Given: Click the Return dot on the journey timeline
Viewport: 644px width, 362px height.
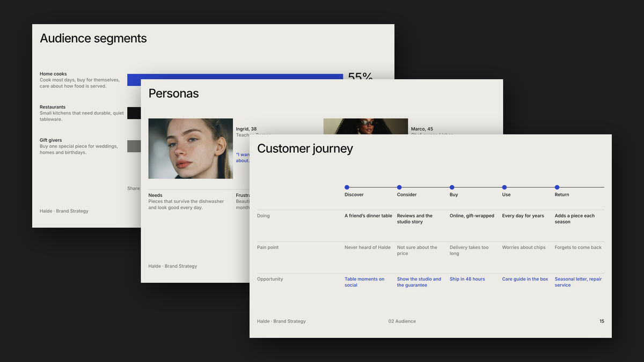Looking at the screenshot, I should 557,187.
